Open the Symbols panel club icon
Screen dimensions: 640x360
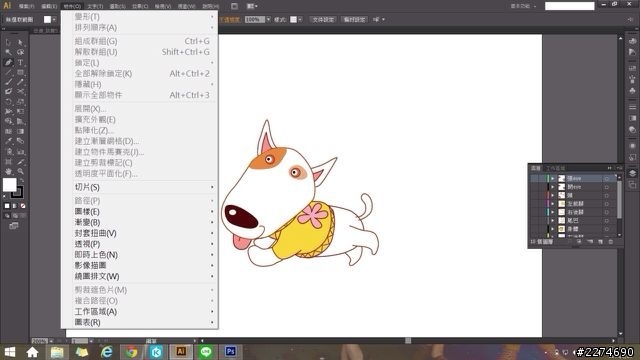click(x=632, y=90)
